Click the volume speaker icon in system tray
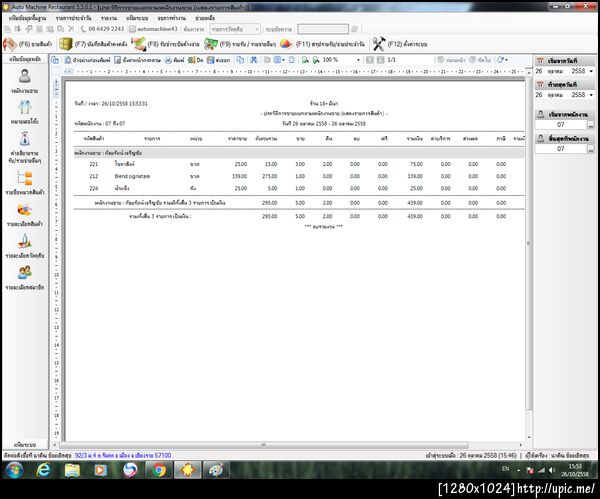This screenshot has height=499, width=600. tap(552, 470)
